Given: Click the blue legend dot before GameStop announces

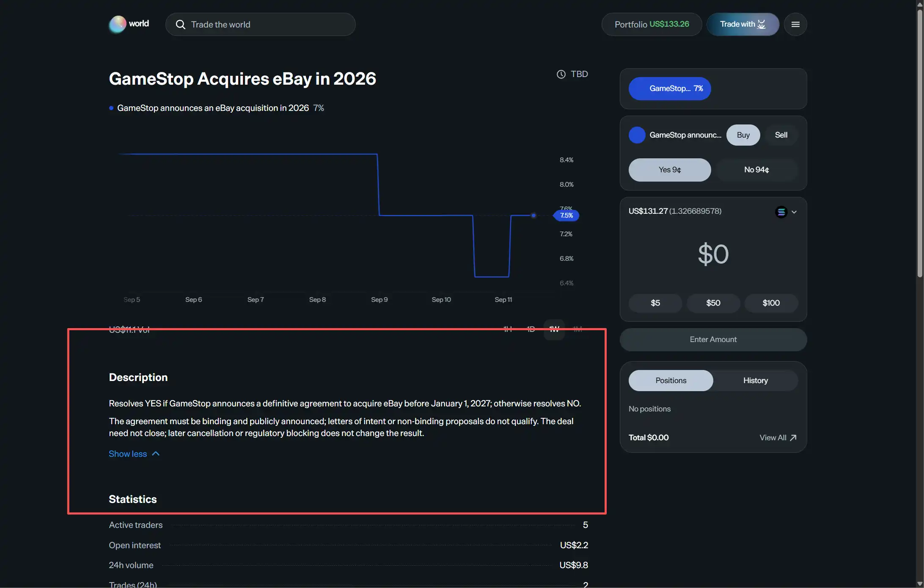Looking at the screenshot, I should (111, 108).
